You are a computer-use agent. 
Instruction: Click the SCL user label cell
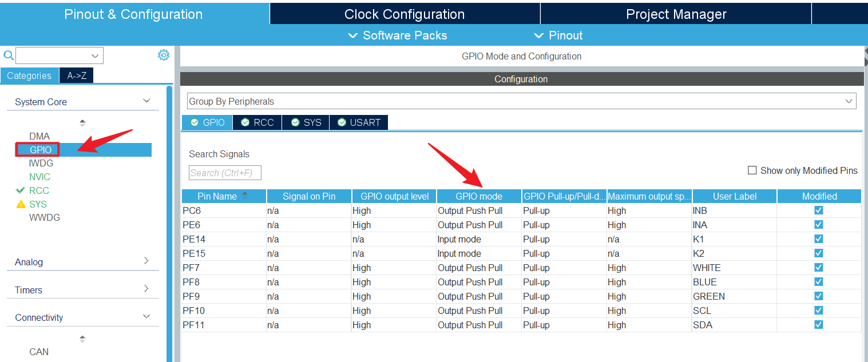click(734, 311)
